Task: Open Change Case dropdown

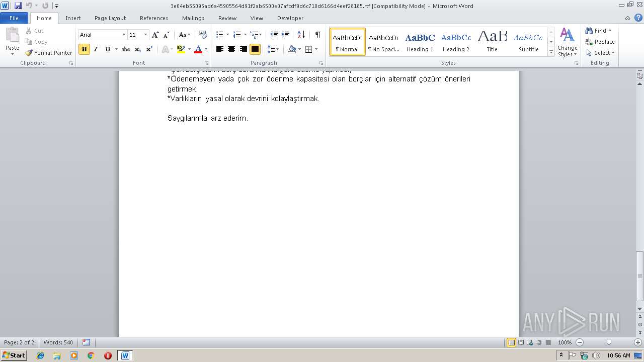Action: click(x=184, y=35)
